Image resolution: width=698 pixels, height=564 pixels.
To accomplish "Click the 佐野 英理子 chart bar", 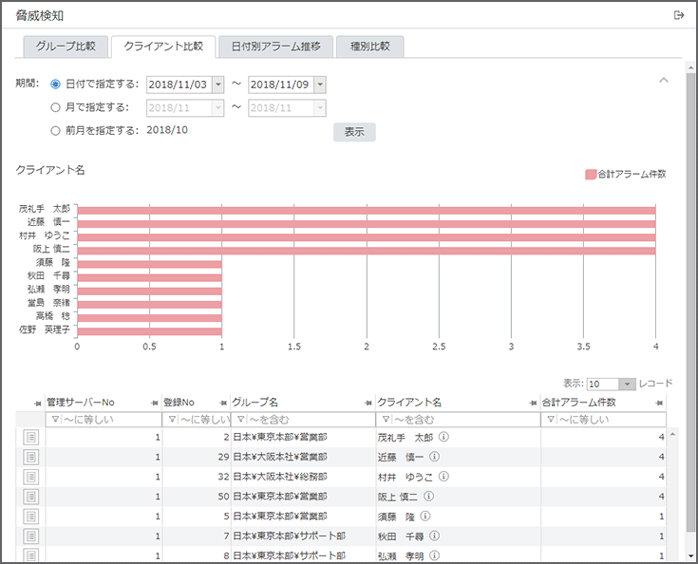I will click(150, 331).
